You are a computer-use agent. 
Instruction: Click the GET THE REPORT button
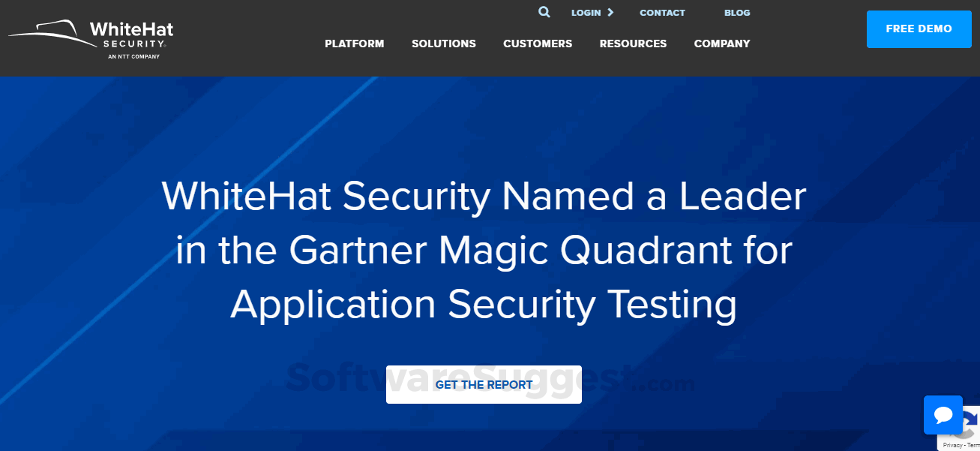point(484,383)
